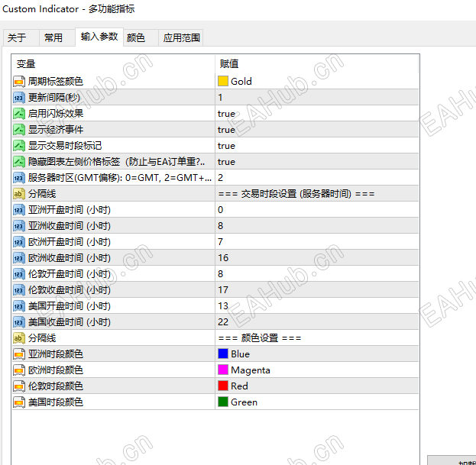
Task: Switch to the 常用 tab
Action: point(57,38)
